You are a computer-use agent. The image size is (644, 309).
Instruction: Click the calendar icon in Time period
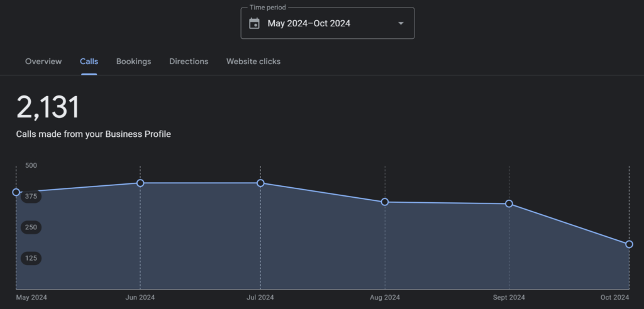pyautogui.click(x=254, y=23)
